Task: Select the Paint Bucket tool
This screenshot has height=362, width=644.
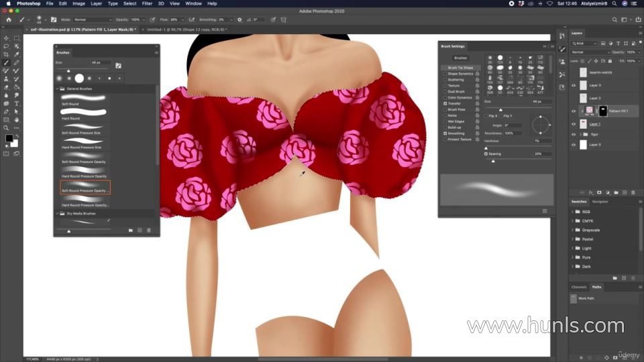Action: pyautogui.click(x=17, y=87)
